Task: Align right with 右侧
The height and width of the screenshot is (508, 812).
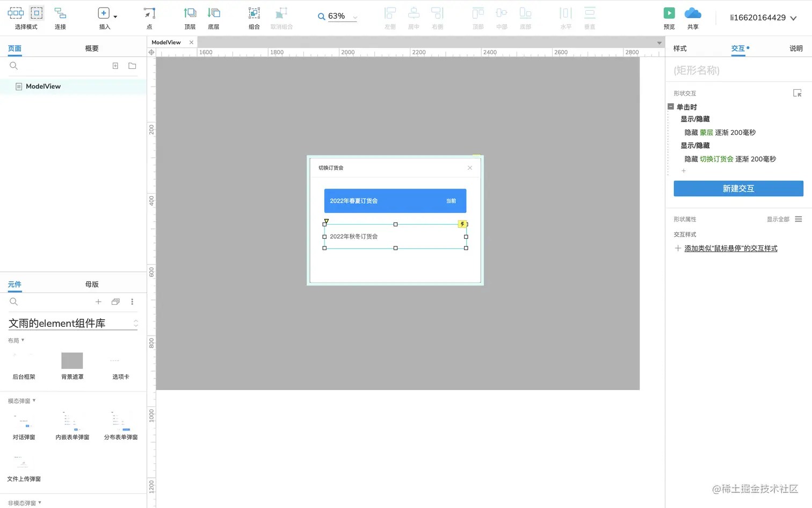Action: point(437,17)
